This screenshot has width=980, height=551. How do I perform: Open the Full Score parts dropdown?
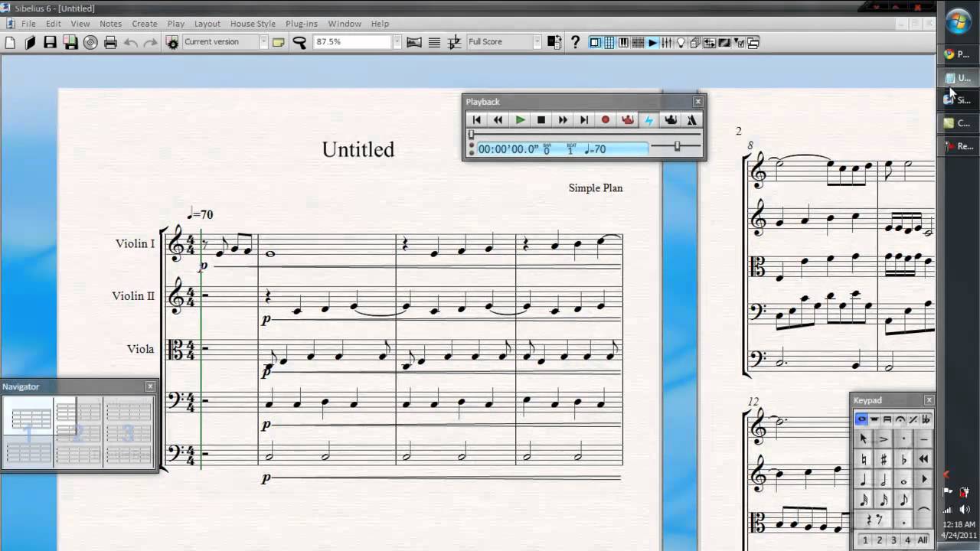pyautogui.click(x=537, y=42)
